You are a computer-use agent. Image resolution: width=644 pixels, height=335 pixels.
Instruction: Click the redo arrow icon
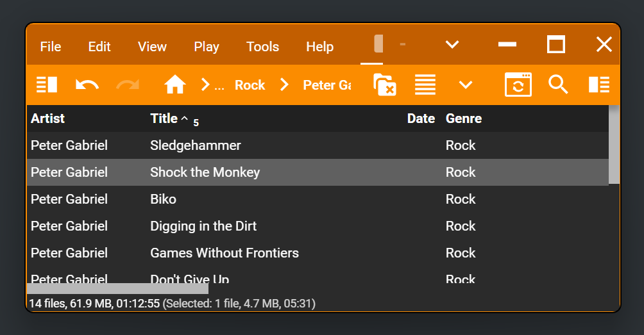128,85
